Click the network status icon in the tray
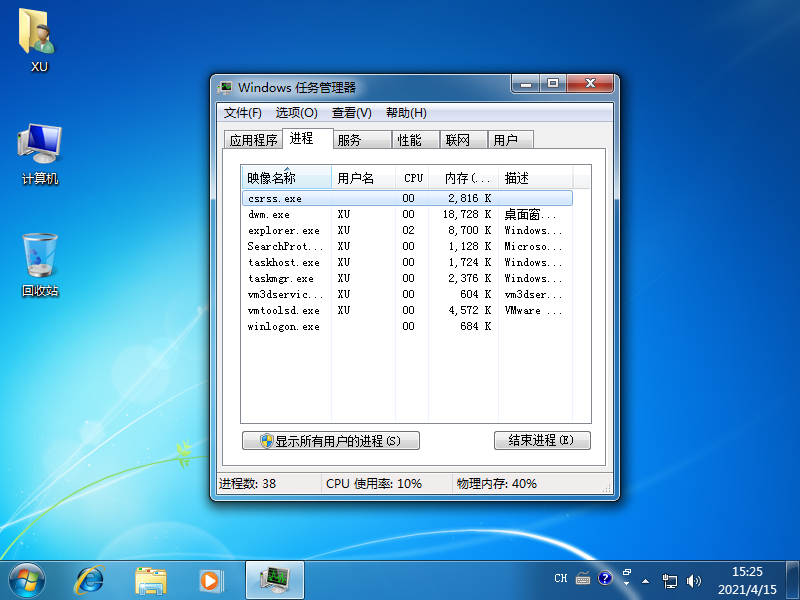Image resolution: width=800 pixels, height=600 pixels. pyautogui.click(x=672, y=578)
